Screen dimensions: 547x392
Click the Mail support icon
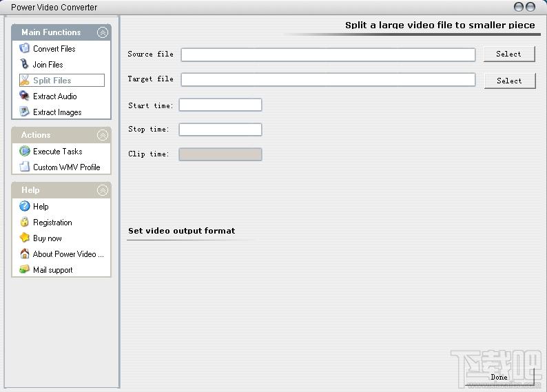point(24,269)
